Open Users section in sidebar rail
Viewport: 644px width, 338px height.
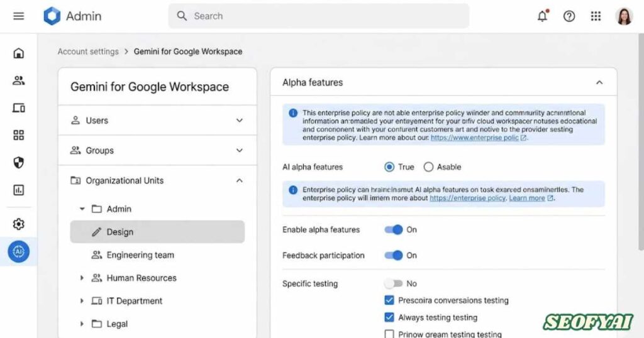pos(18,80)
